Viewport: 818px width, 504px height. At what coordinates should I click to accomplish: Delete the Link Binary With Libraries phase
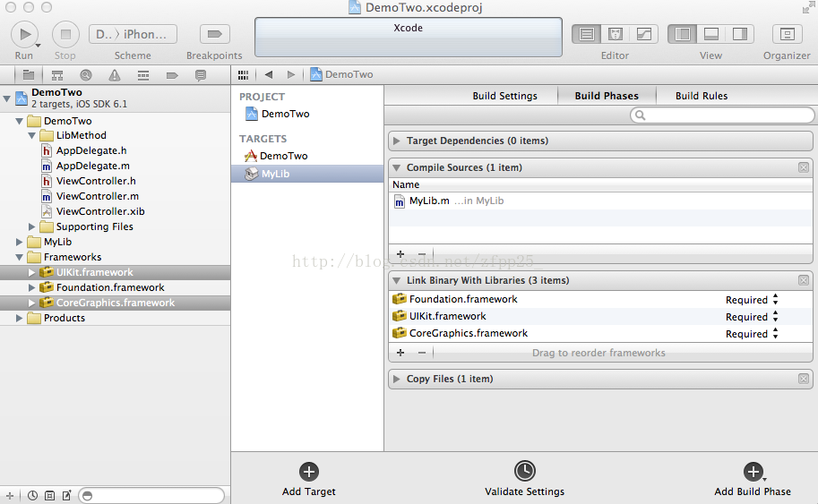point(804,280)
